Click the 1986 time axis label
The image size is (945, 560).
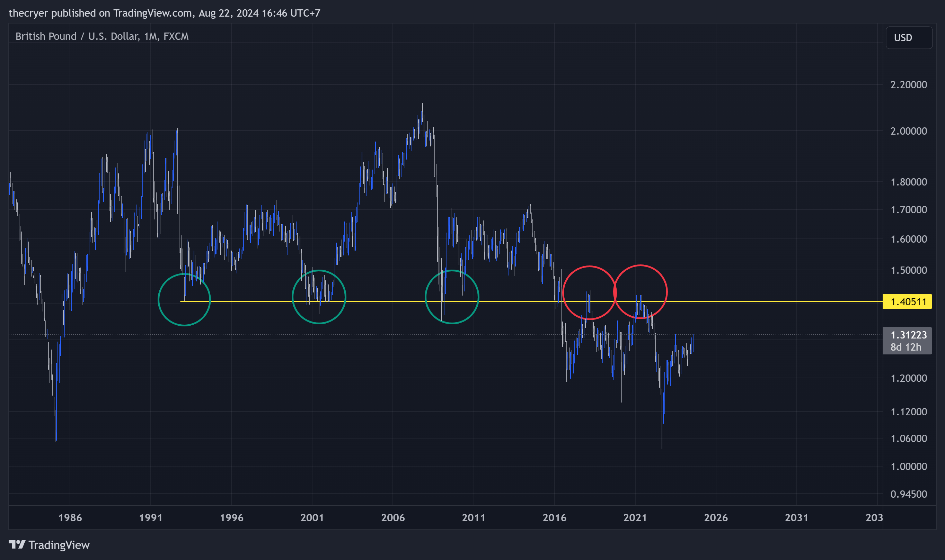[x=70, y=517]
